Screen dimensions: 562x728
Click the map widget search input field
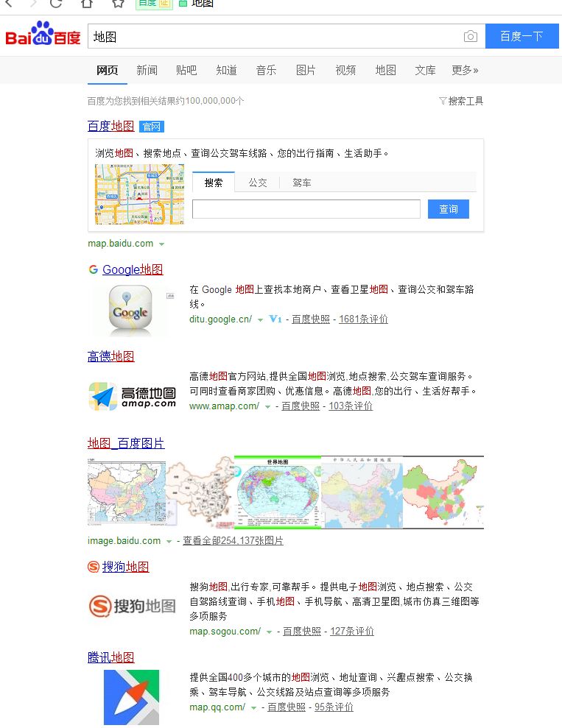coord(306,209)
